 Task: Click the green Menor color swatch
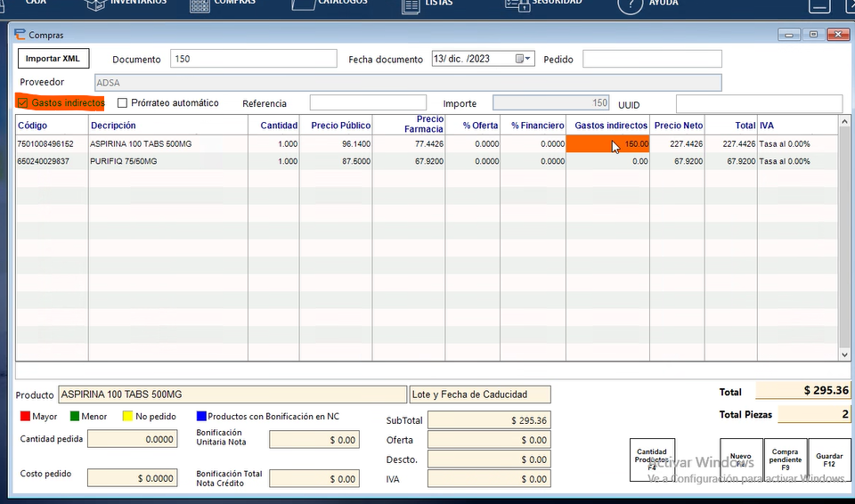[x=75, y=416]
